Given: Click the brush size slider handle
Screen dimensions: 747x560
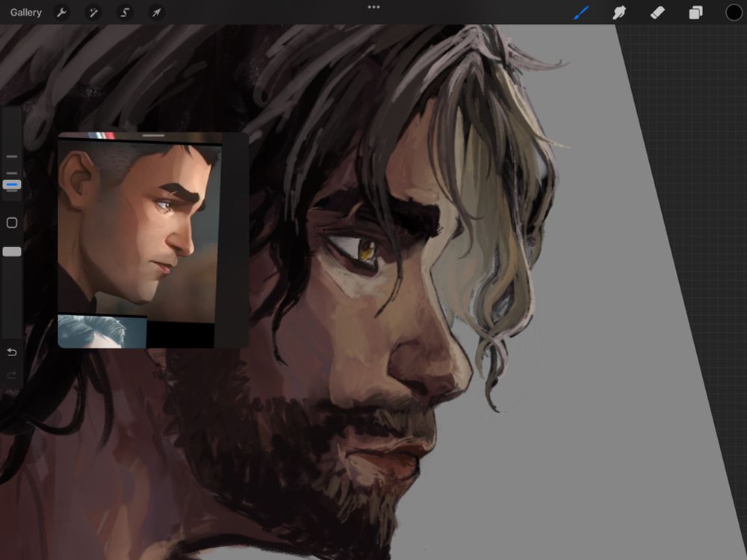Looking at the screenshot, I should tap(12, 184).
